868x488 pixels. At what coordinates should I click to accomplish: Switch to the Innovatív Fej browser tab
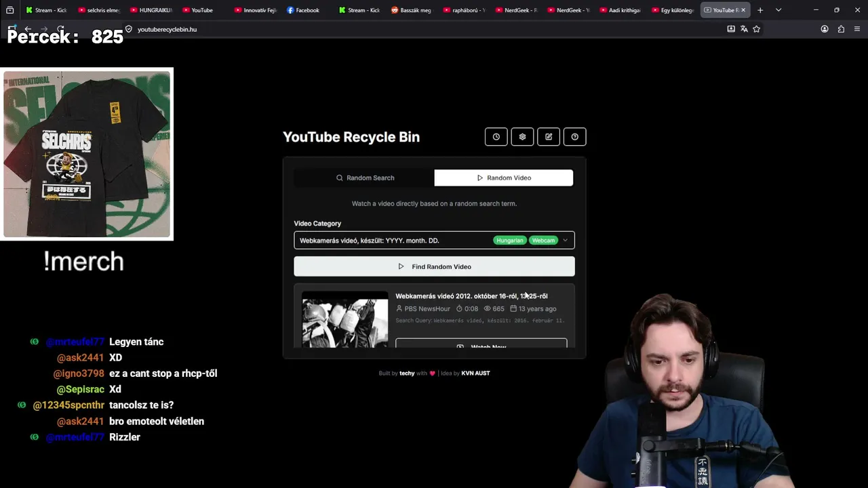(255, 10)
